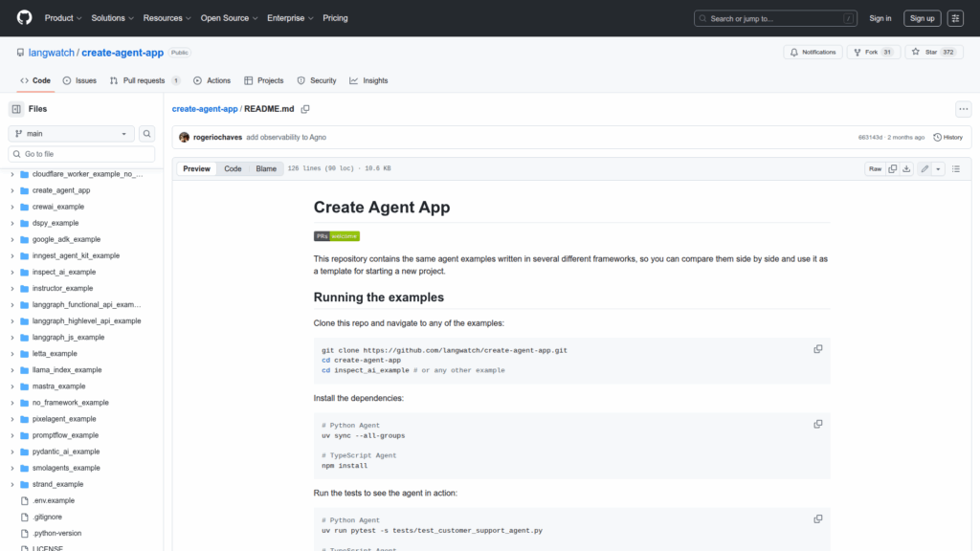Download the raw file icon
The image size is (980, 551).
point(906,168)
